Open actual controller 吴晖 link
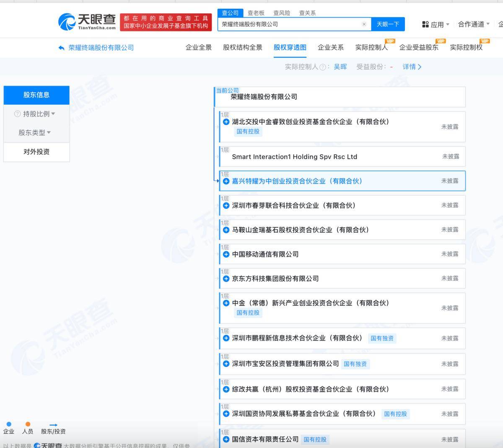This screenshot has width=503, height=448. click(x=340, y=67)
